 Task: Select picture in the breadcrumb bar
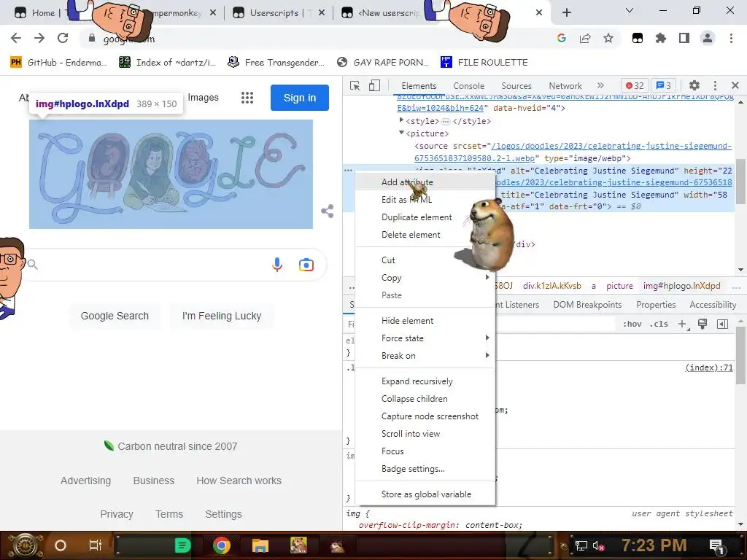coord(619,286)
